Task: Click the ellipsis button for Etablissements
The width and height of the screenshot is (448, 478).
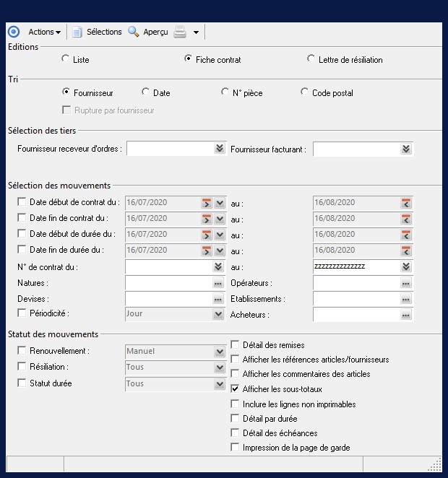Action: point(406,299)
